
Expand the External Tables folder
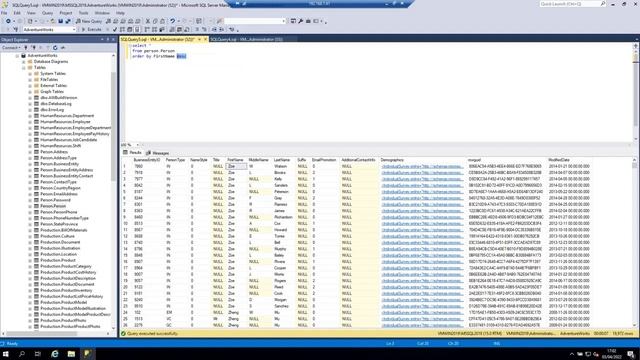pos(30,86)
